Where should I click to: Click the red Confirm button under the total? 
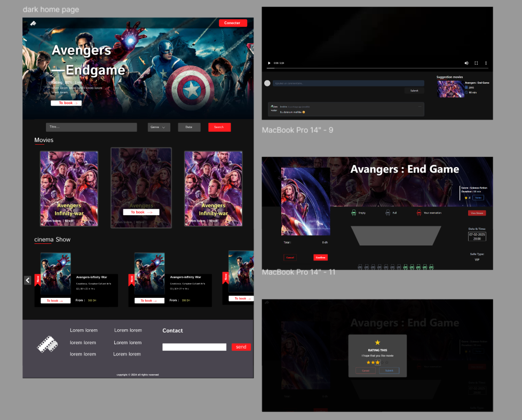(x=320, y=257)
